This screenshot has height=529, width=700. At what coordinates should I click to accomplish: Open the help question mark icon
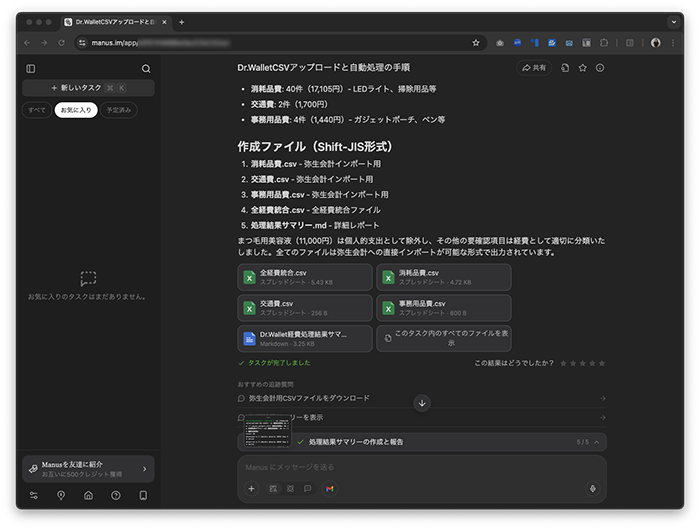point(116,496)
